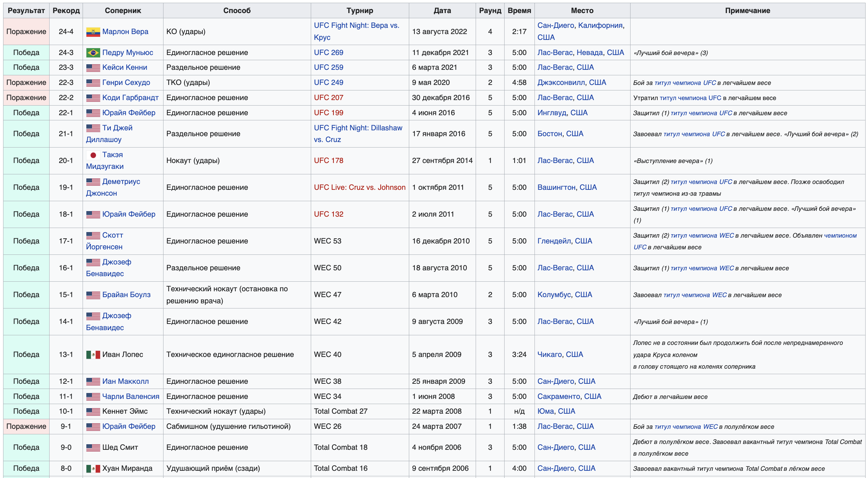Viewport: 868px width, 478px height.
Task: Select the record cell 24-4
Action: point(66,32)
